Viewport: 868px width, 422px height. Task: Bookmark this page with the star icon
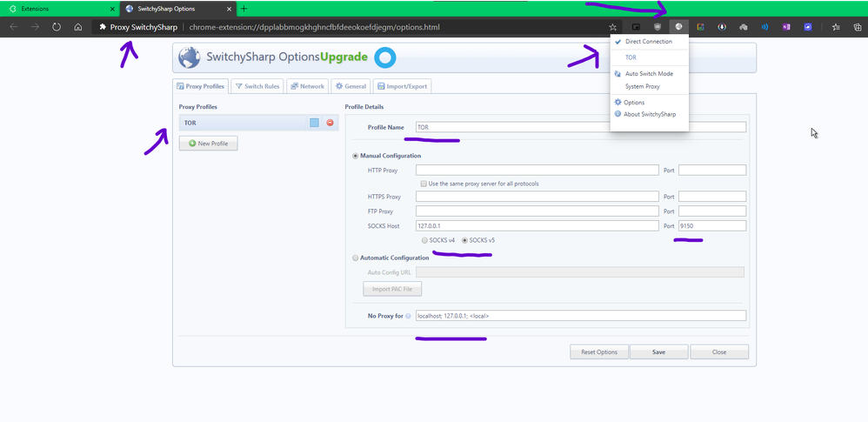[612, 27]
